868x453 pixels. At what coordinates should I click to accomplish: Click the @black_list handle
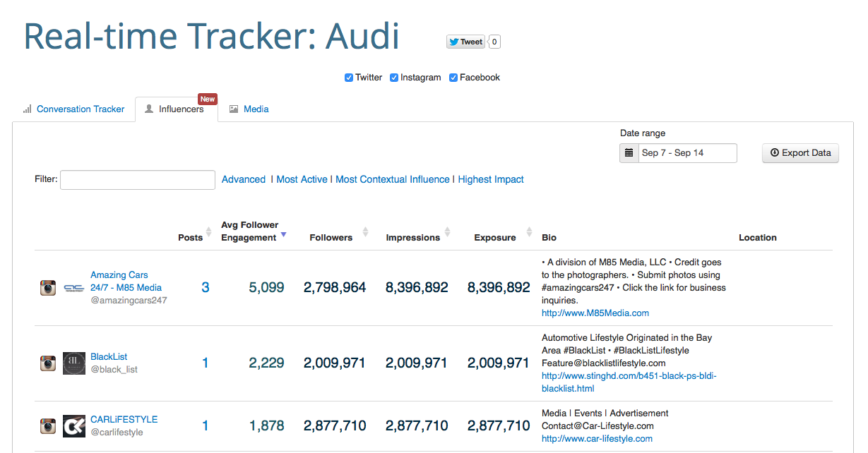tap(114, 369)
